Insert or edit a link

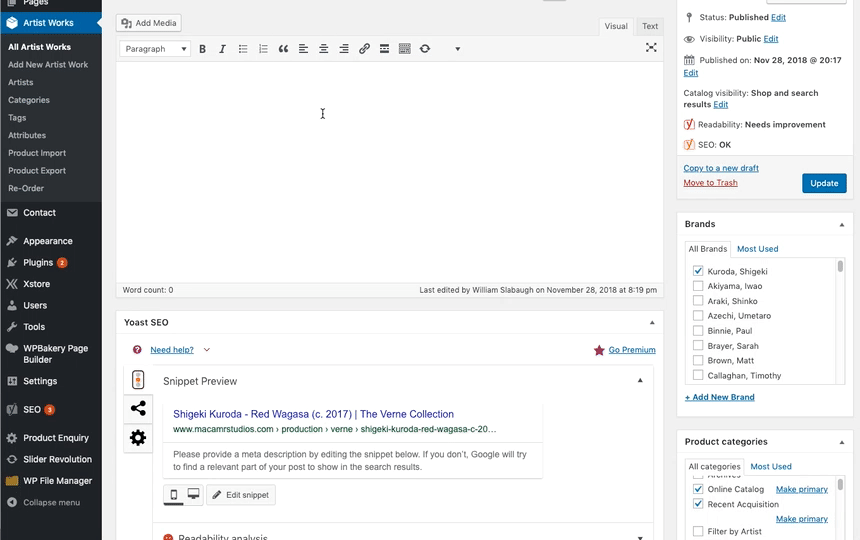tap(364, 49)
